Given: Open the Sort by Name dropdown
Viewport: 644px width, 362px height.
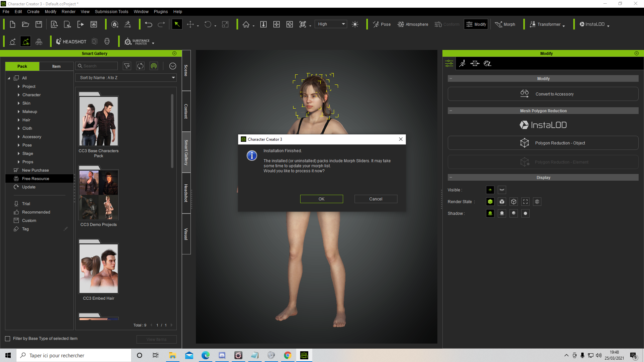Looking at the screenshot, I should tap(126, 77).
